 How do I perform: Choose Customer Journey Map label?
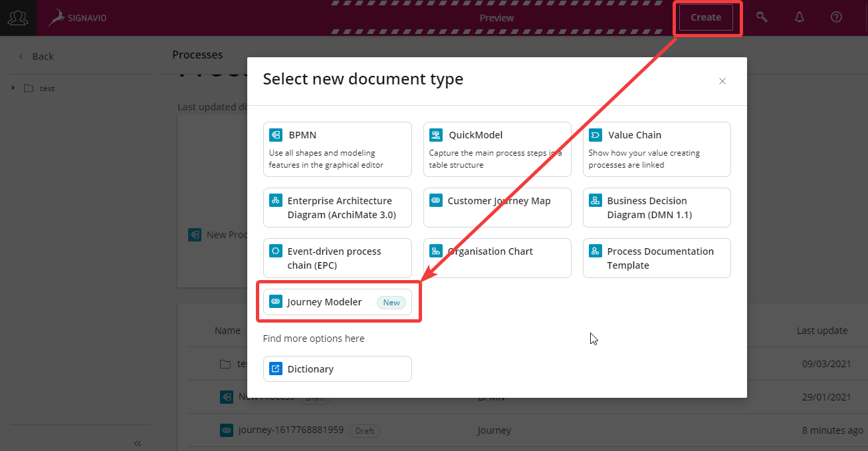[499, 201]
